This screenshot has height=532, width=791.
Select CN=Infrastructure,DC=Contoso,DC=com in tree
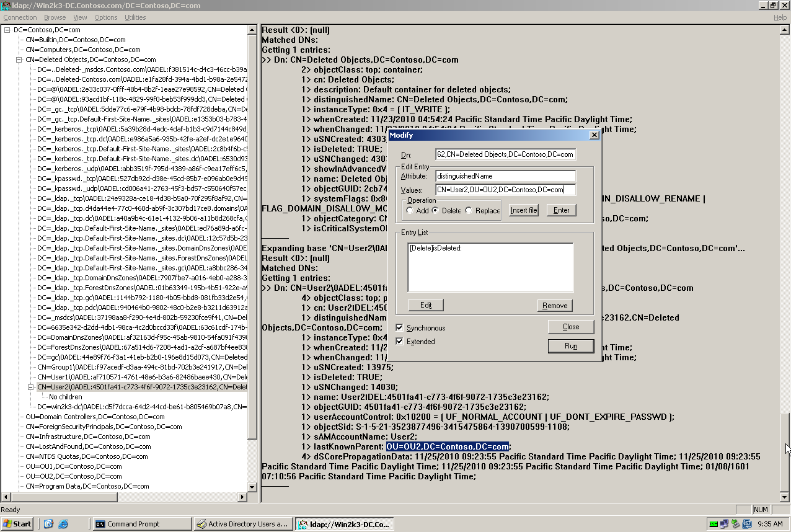click(x=87, y=437)
